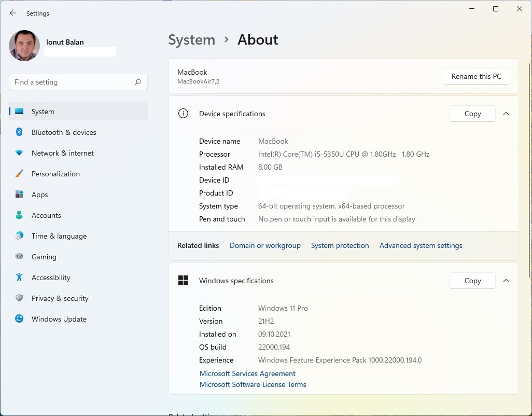Click the Apps icon in sidebar
The width and height of the screenshot is (532, 416).
[19, 195]
